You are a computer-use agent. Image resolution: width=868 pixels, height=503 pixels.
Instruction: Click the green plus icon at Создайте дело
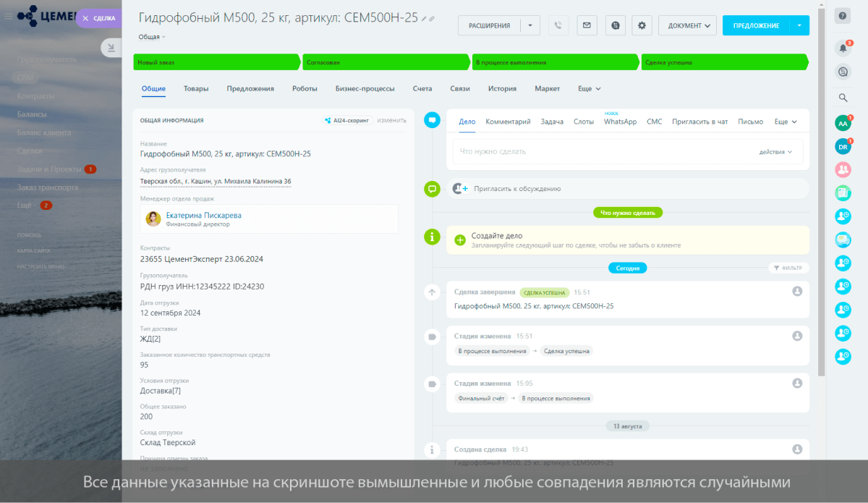coord(460,240)
